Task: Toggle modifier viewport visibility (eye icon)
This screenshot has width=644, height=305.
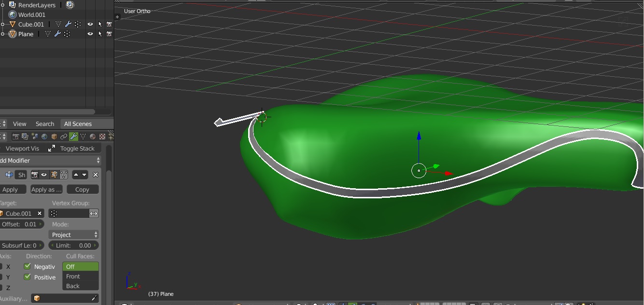Action: click(x=44, y=175)
